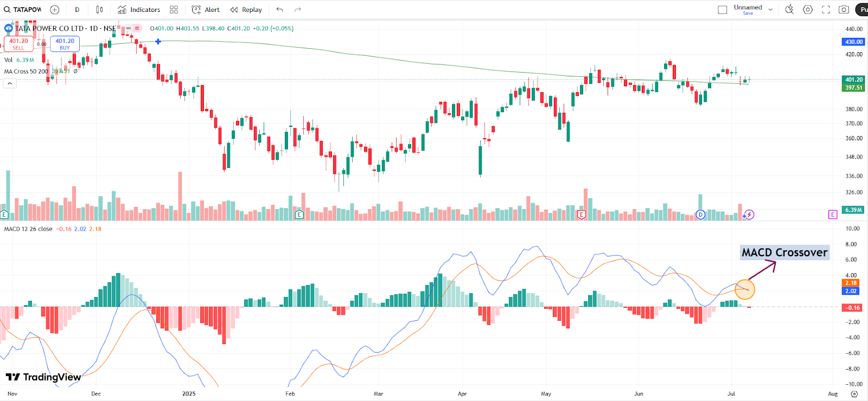This screenshot has height=401, width=868.
Task: Click the C401.20 close value in header
Action: (x=239, y=28)
